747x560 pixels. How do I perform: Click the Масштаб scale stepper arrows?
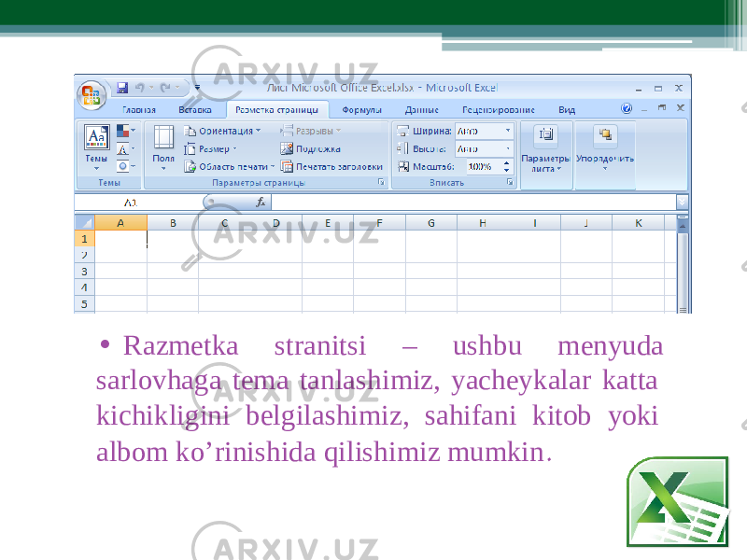click(x=506, y=167)
